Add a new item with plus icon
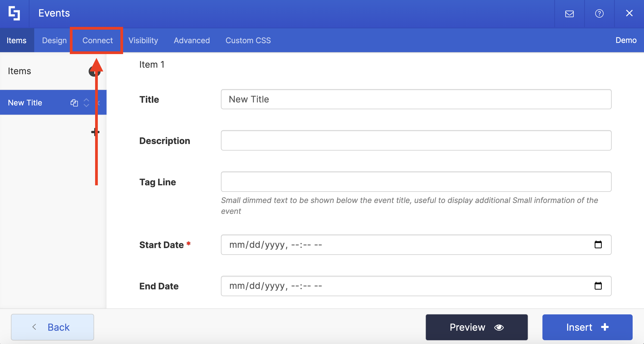 click(x=95, y=132)
